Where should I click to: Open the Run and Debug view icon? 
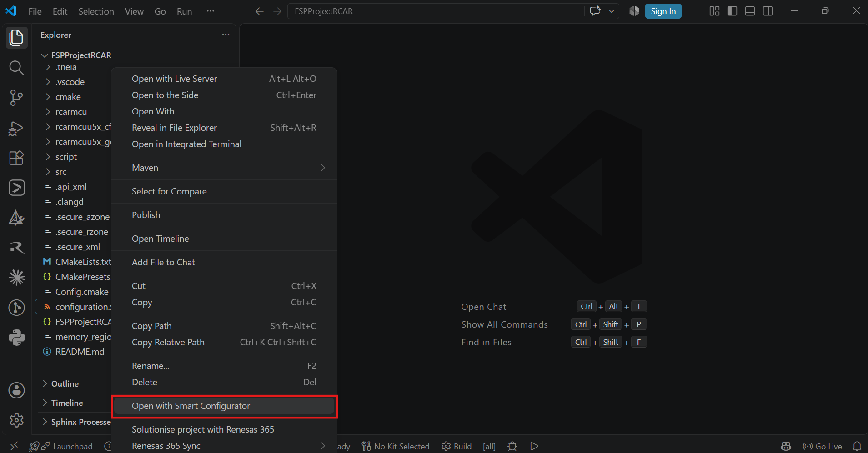coord(16,128)
